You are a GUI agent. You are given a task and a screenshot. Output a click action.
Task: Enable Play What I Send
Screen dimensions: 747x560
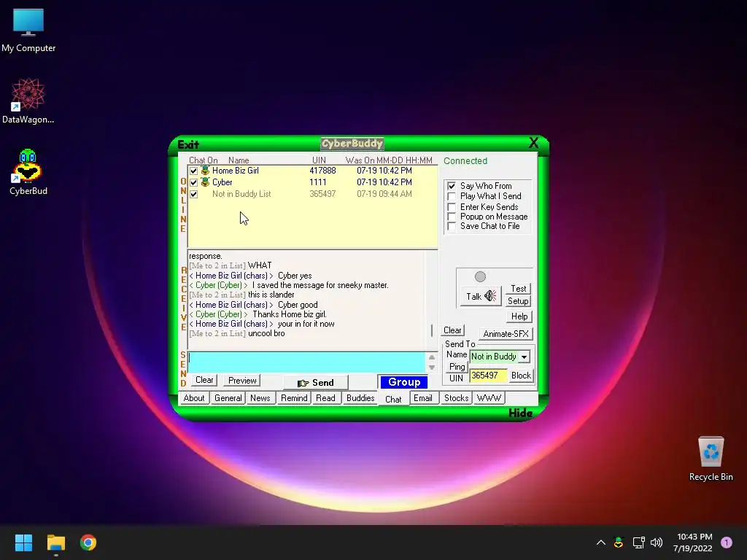pos(452,196)
